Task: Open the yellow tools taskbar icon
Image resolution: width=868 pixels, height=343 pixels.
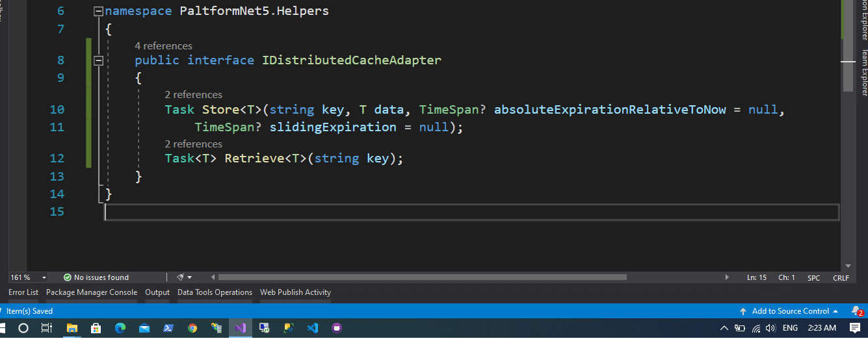Action: (x=289, y=328)
